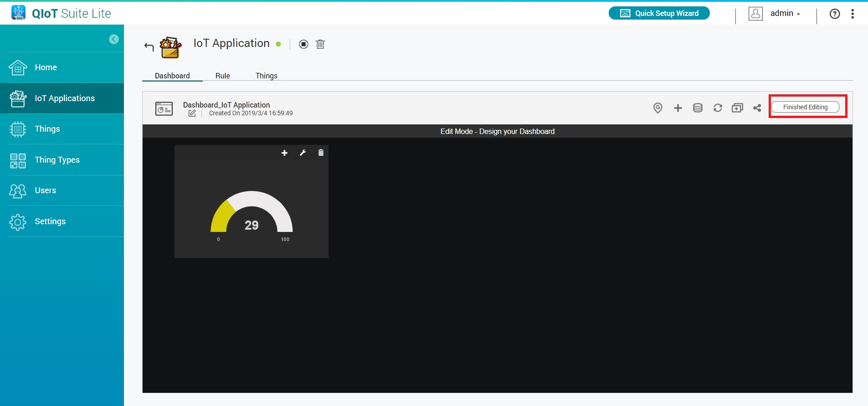Edit the dashboard name pencil icon
This screenshot has width=868, height=406.
pos(192,113)
